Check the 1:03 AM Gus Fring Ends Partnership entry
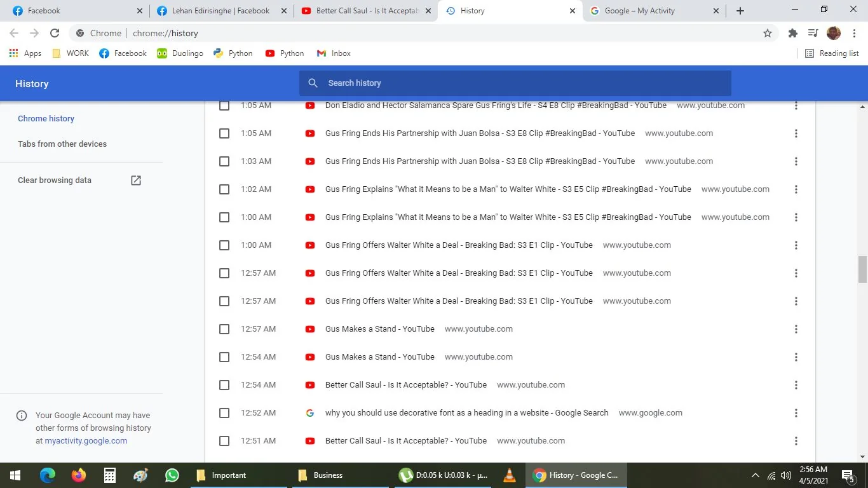The image size is (868, 488). pos(224,161)
